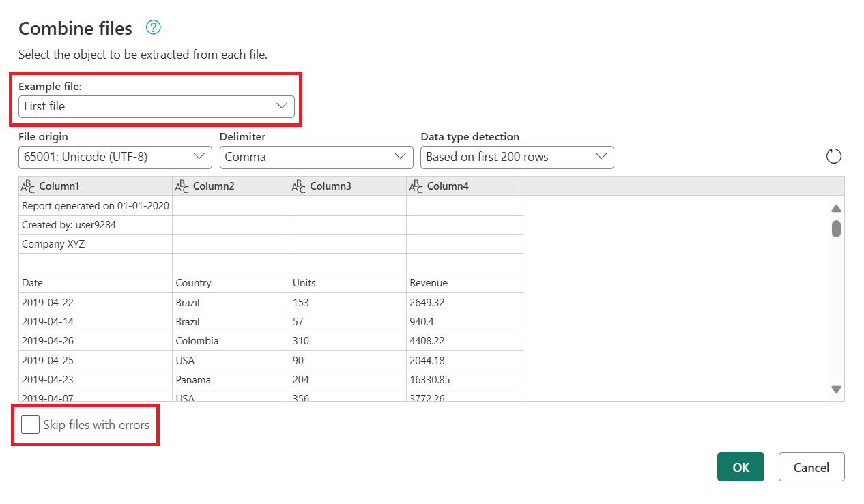Confirm with the OK button
This screenshot has height=504, width=864.
[x=740, y=466]
